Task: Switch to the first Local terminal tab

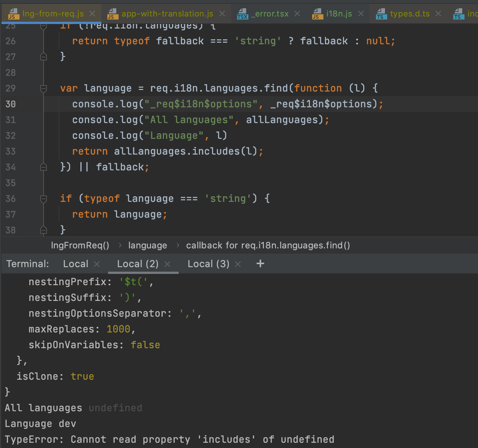Action: [x=75, y=264]
